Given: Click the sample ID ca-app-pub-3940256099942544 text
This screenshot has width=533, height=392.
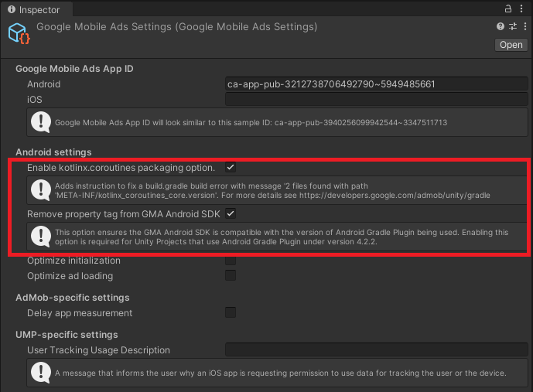Looking at the screenshot, I should 360,123.
